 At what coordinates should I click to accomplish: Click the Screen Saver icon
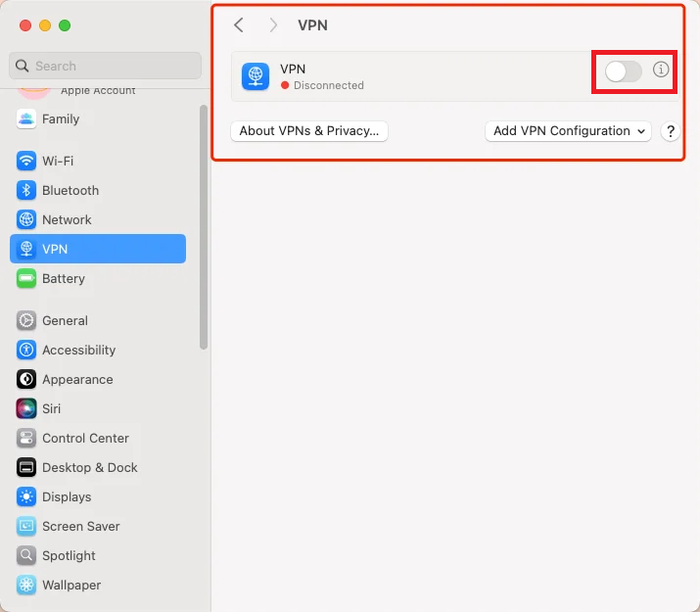(26, 526)
